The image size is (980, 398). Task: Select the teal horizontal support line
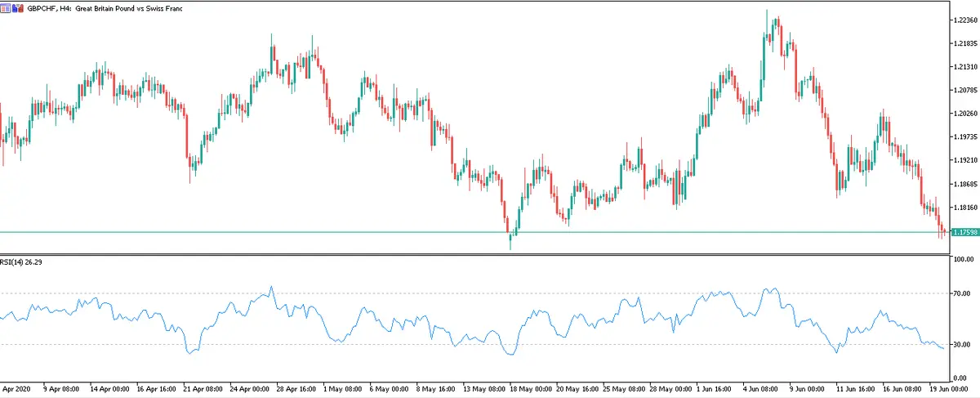pyautogui.click(x=327, y=232)
